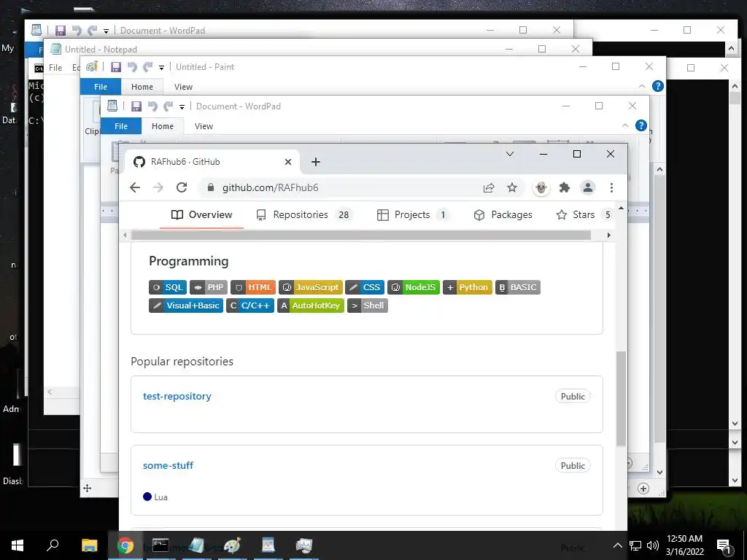Open the Repositories tab
Viewport: 747px width, 560px height.
[x=303, y=215]
